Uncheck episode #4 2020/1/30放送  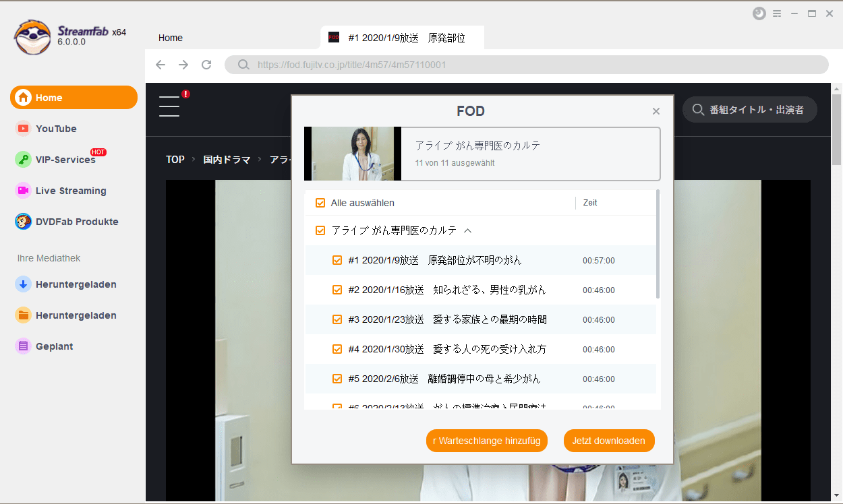pyautogui.click(x=338, y=349)
